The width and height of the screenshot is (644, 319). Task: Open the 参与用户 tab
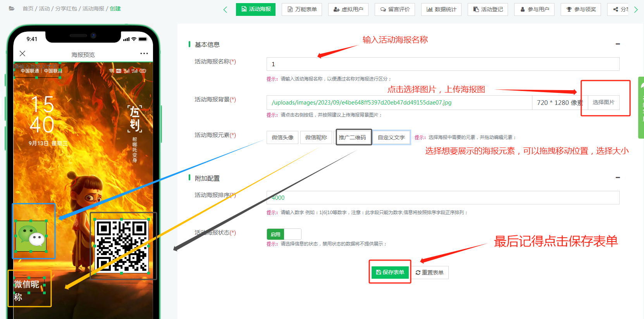coord(534,9)
